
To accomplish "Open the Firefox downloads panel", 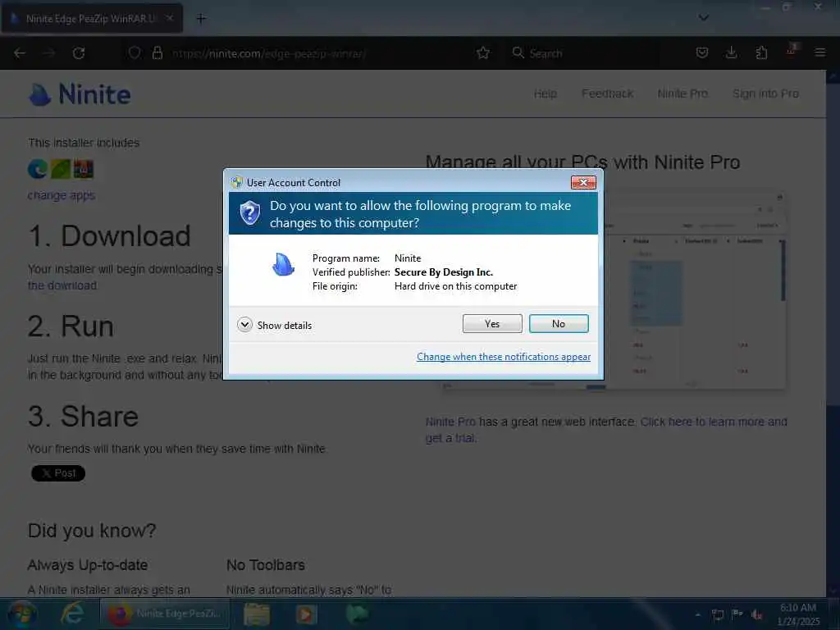I will coord(731,53).
